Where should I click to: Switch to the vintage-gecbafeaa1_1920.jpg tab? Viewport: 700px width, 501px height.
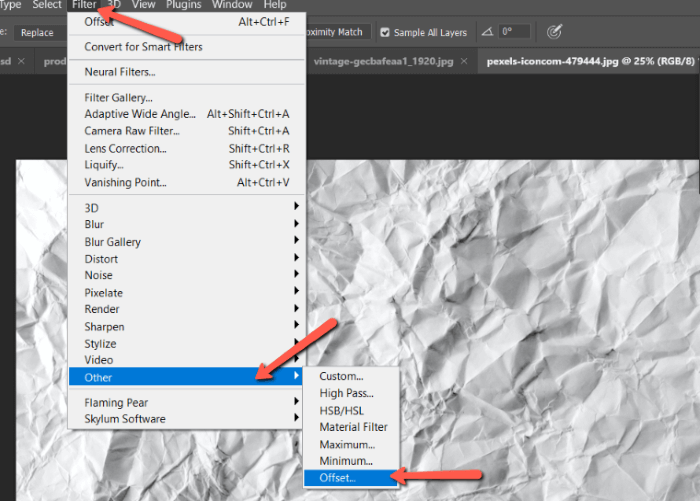click(383, 60)
